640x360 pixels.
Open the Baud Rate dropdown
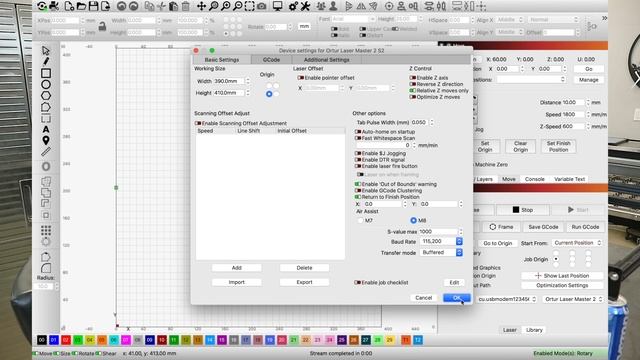[x=441, y=242]
